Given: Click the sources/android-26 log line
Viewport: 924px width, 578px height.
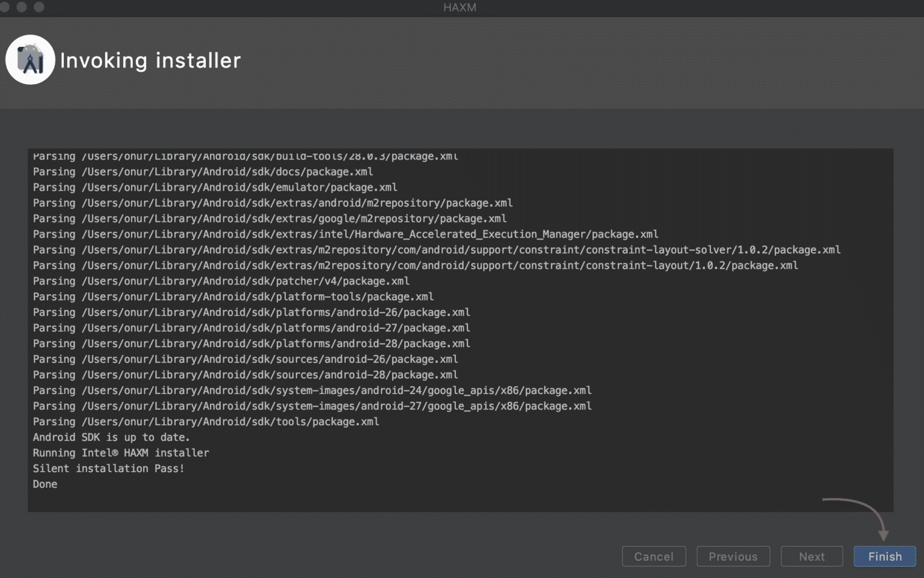Looking at the screenshot, I should pyautogui.click(x=245, y=359).
